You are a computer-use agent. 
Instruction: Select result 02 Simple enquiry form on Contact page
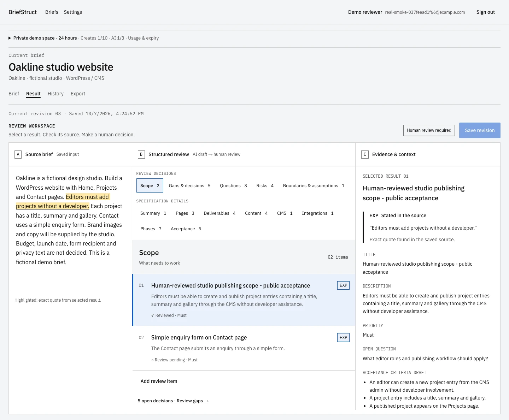(x=244, y=348)
